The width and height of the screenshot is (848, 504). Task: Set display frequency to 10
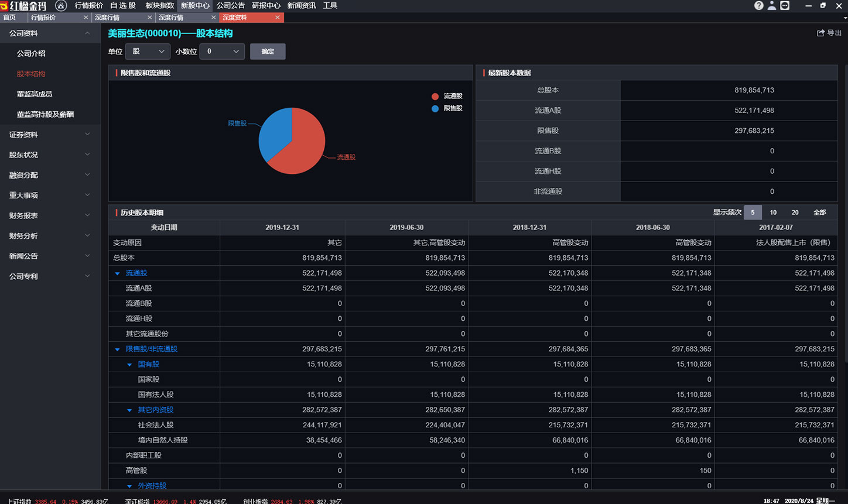773,212
